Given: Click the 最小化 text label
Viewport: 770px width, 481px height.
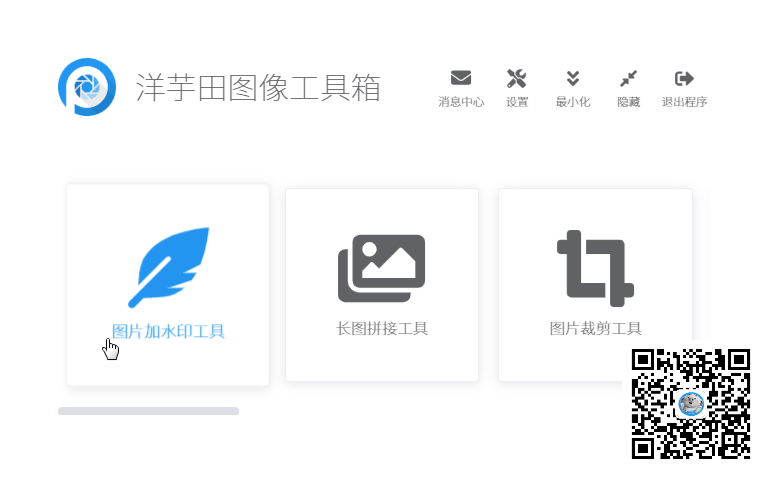Looking at the screenshot, I should [573, 102].
